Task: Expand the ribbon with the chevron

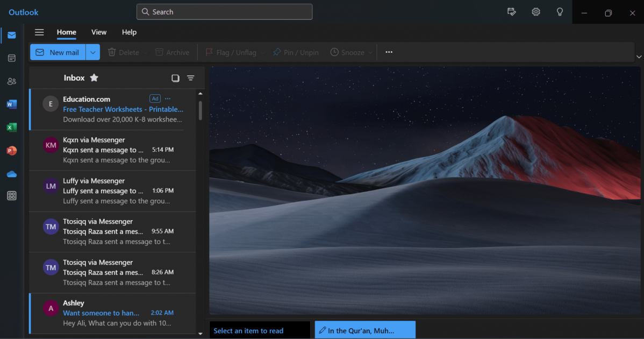Action: (x=639, y=56)
